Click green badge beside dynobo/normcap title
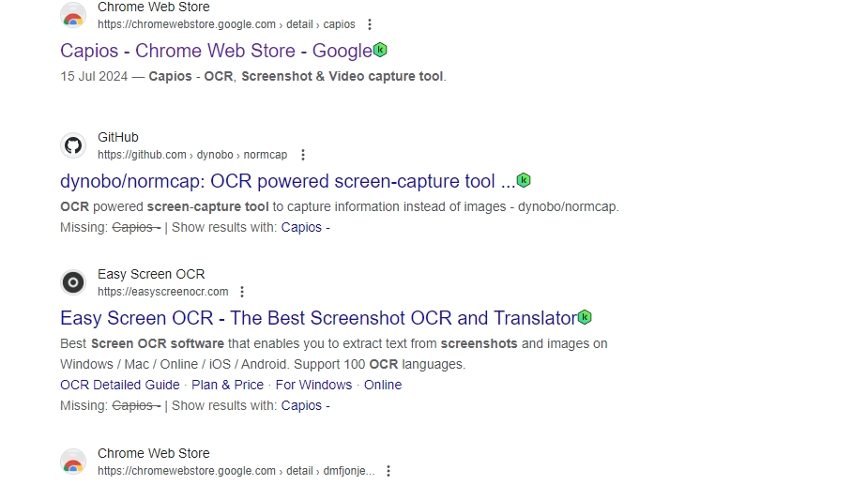The height and width of the screenshot is (485, 868). pos(523,180)
